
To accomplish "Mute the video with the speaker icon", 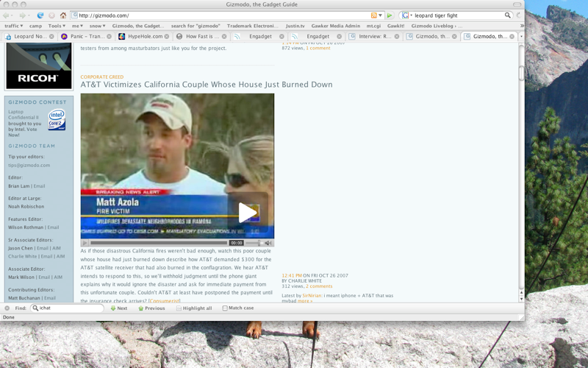I will tap(268, 243).
